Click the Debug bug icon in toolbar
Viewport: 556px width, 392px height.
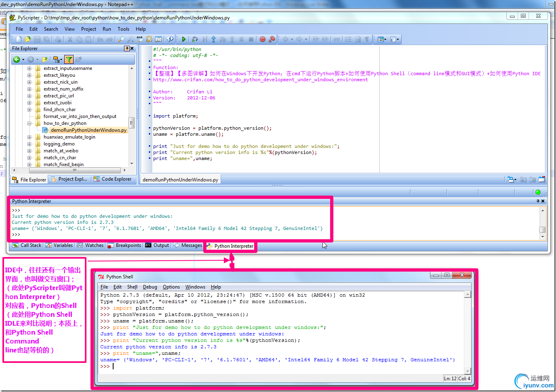(195, 39)
